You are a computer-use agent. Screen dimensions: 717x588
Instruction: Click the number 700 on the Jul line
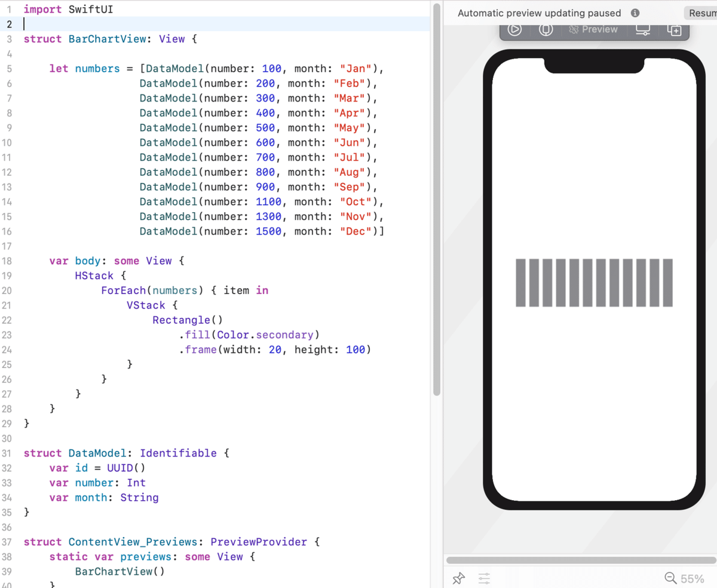[x=265, y=157]
